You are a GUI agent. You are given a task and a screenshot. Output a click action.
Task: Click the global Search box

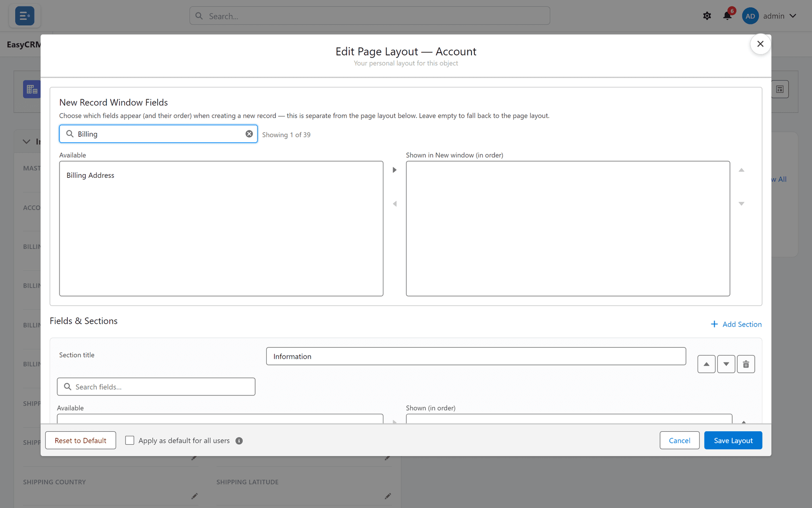370,16
